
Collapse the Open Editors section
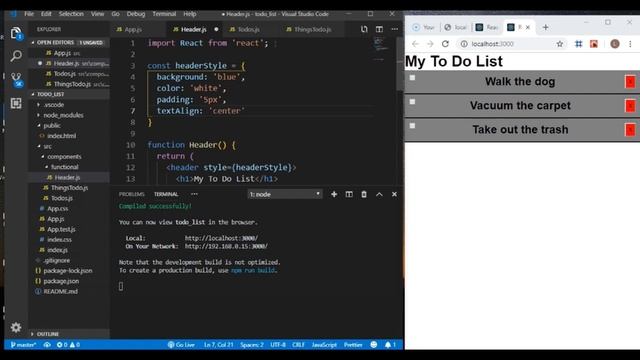point(69,42)
